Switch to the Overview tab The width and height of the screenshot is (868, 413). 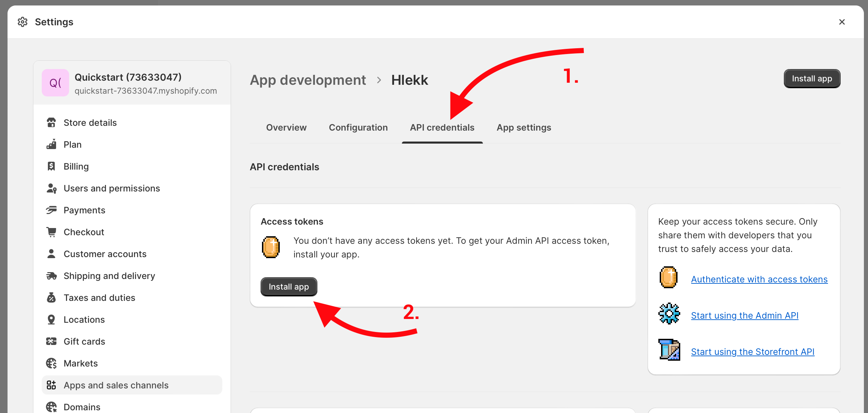point(286,128)
